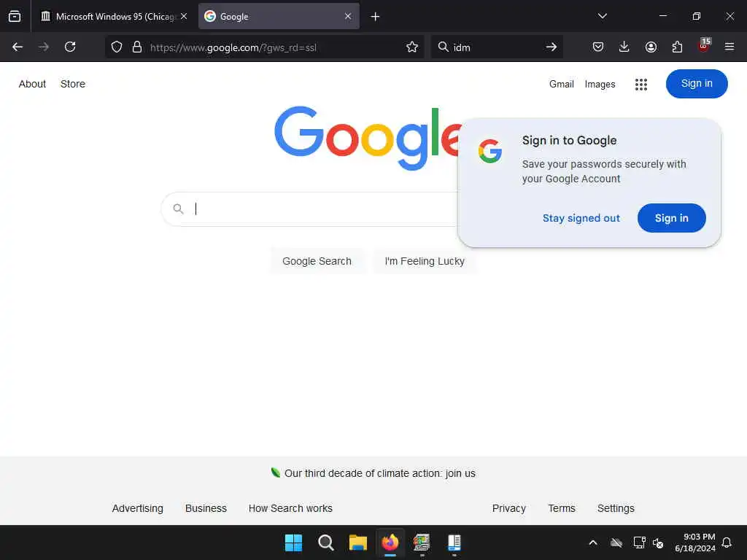Image resolution: width=747 pixels, height=560 pixels.
Task: Open Firefox application hamburger menu
Action: pos(729,47)
